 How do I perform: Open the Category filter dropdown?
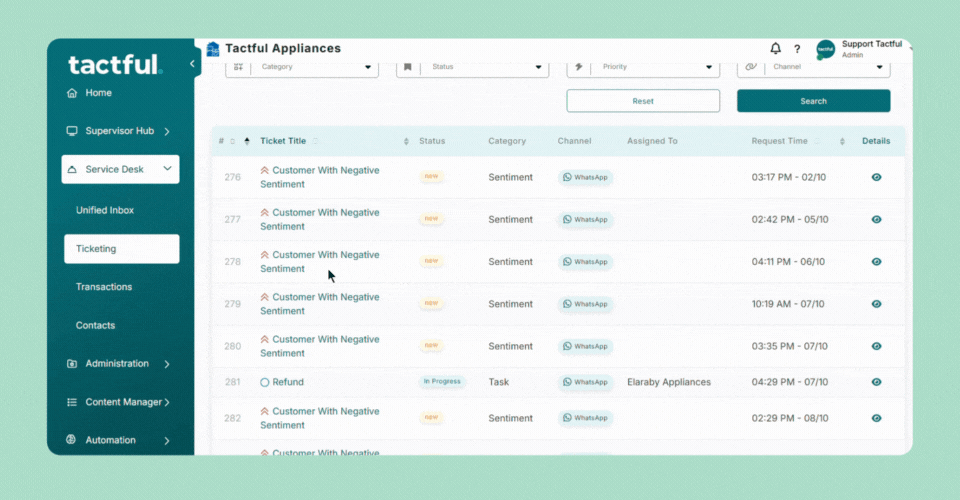pyautogui.click(x=302, y=67)
